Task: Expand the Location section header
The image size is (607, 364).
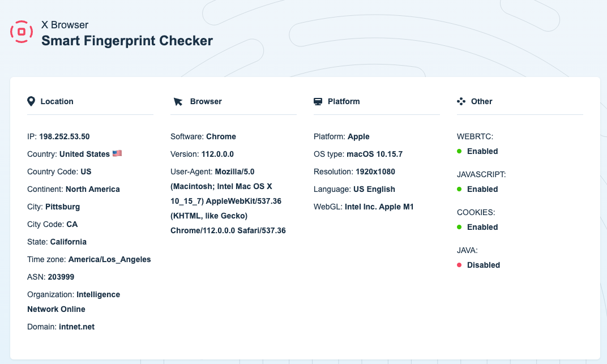Action: [x=57, y=101]
